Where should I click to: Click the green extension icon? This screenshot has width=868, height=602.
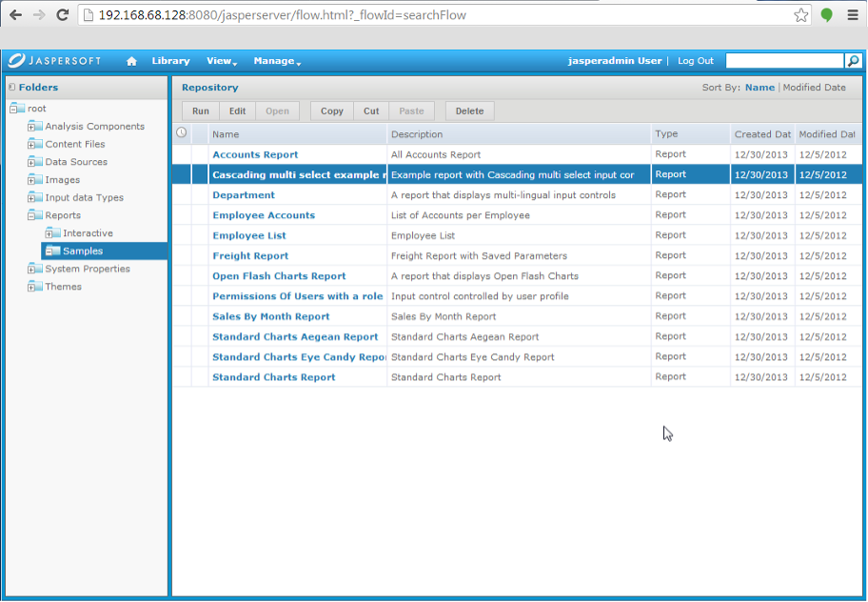click(826, 15)
